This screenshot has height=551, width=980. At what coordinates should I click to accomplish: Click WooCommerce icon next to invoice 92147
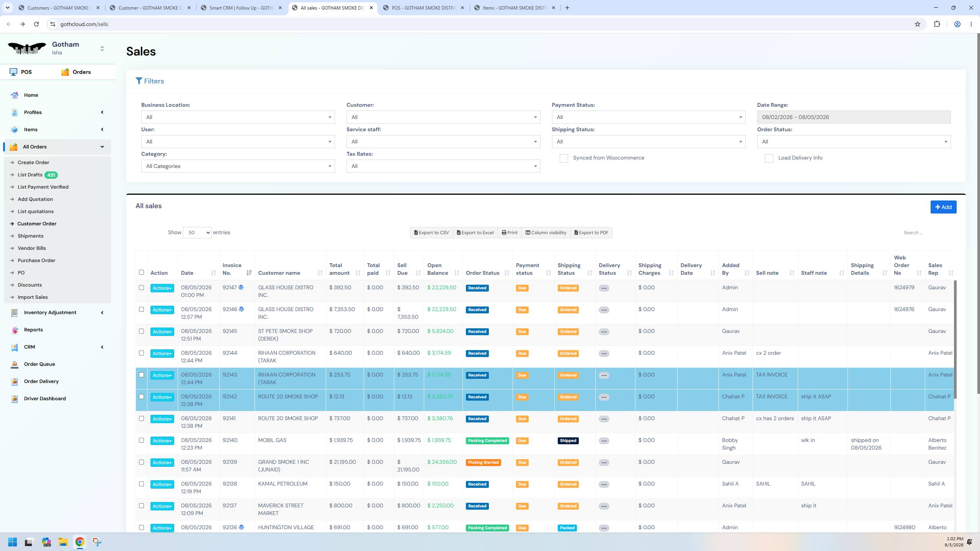pos(241,287)
